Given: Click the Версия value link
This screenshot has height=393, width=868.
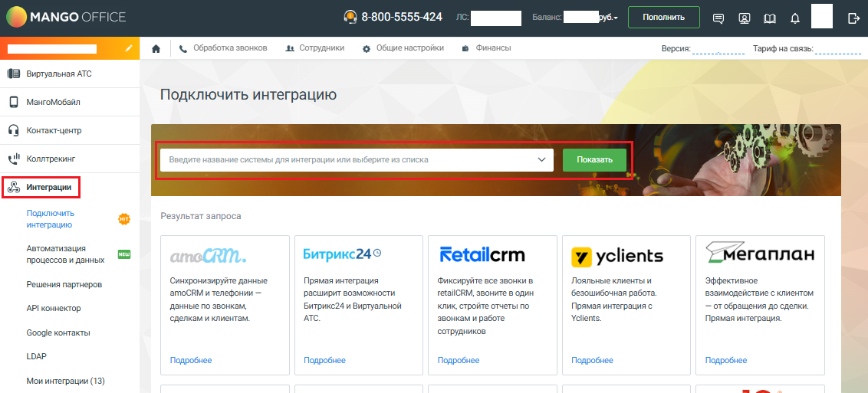Looking at the screenshot, I should tap(718, 49).
